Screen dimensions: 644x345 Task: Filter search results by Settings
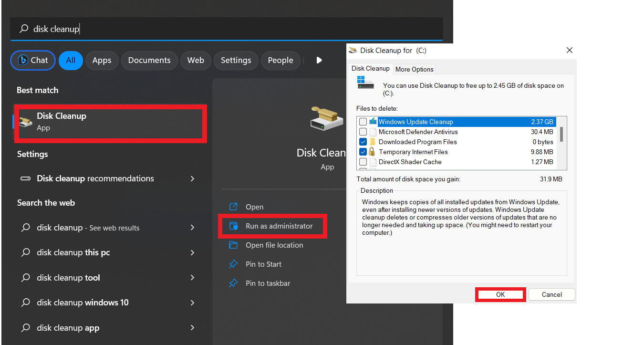coord(236,60)
